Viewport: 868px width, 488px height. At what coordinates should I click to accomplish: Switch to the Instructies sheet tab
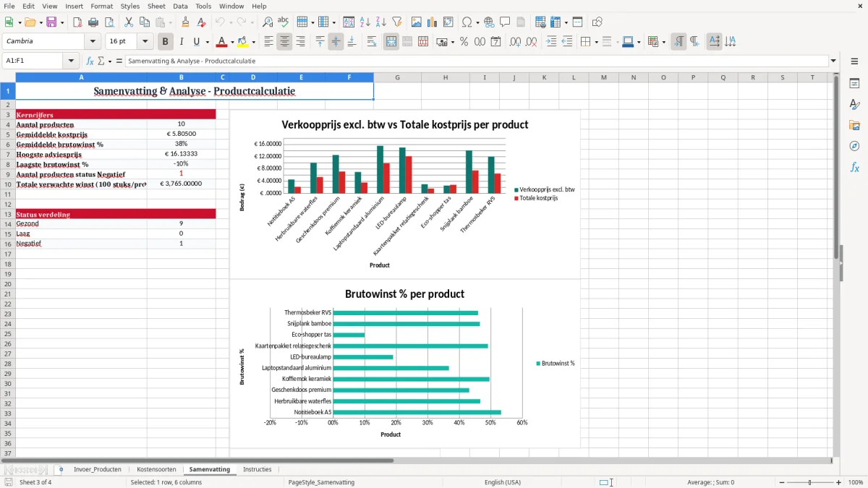click(x=258, y=470)
